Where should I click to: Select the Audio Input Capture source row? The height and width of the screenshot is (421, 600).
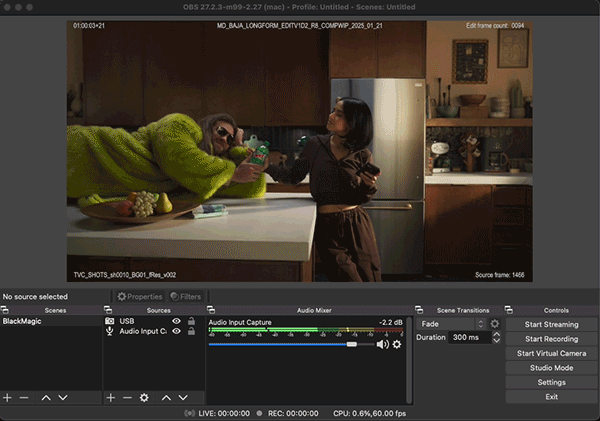click(x=154, y=331)
